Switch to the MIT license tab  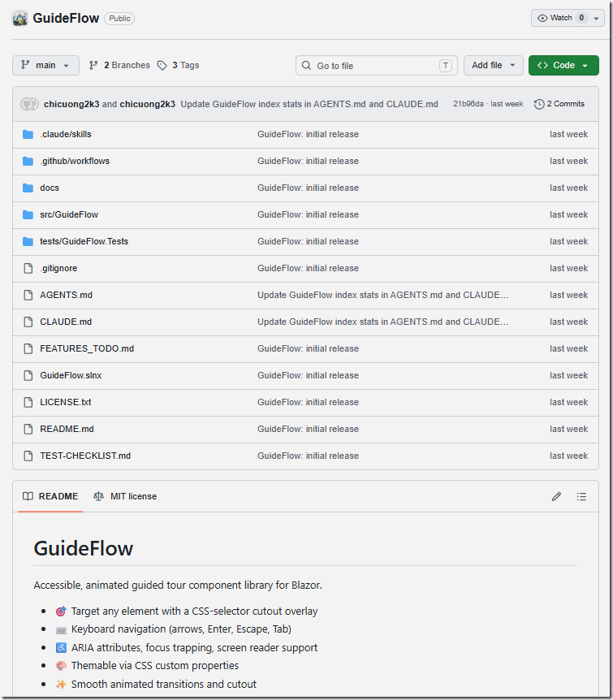tap(125, 496)
